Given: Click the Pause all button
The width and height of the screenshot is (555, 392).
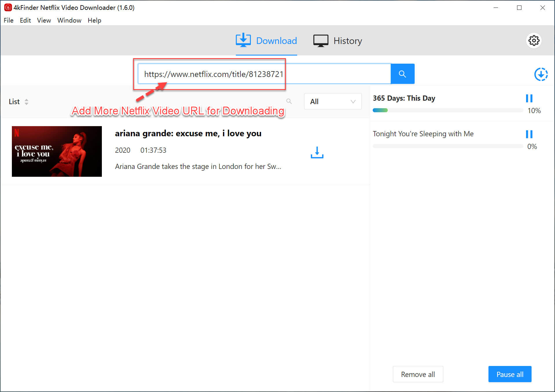Looking at the screenshot, I should click(x=510, y=374).
